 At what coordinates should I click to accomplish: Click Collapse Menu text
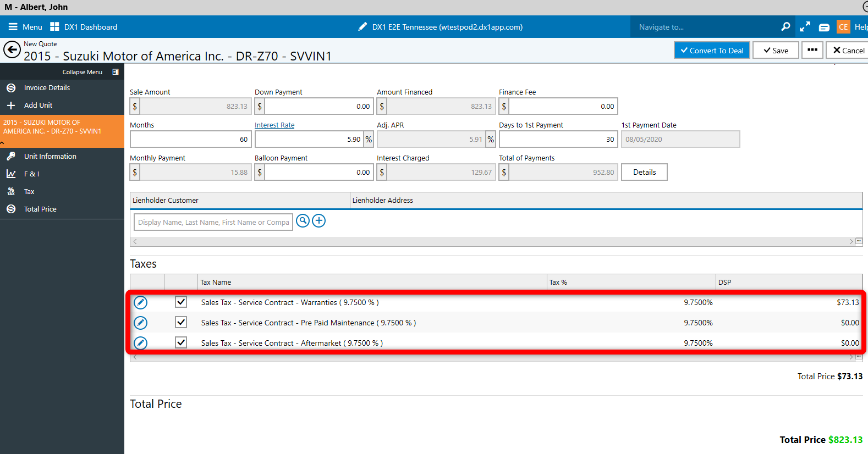83,72
